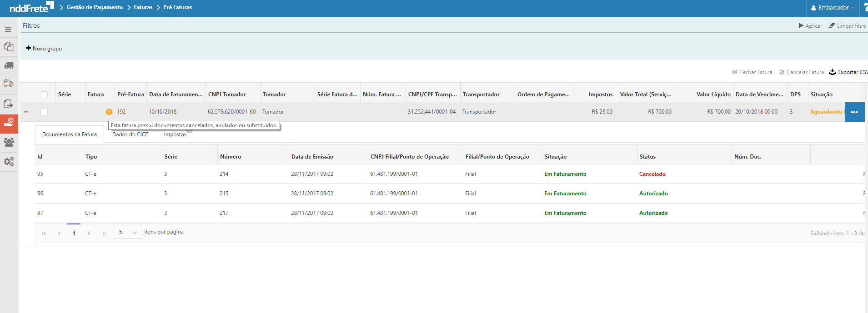Click the orange warning icon on pre-fatura 192
The image size is (868, 313).
[109, 112]
